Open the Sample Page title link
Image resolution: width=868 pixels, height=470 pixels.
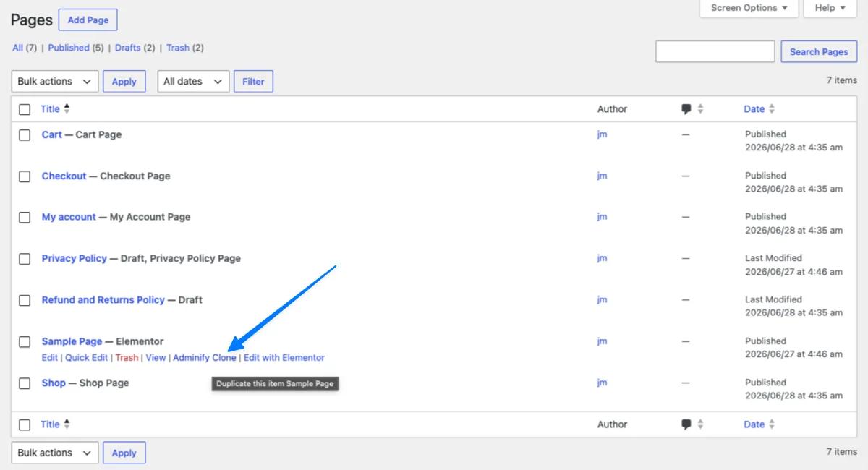pos(72,342)
